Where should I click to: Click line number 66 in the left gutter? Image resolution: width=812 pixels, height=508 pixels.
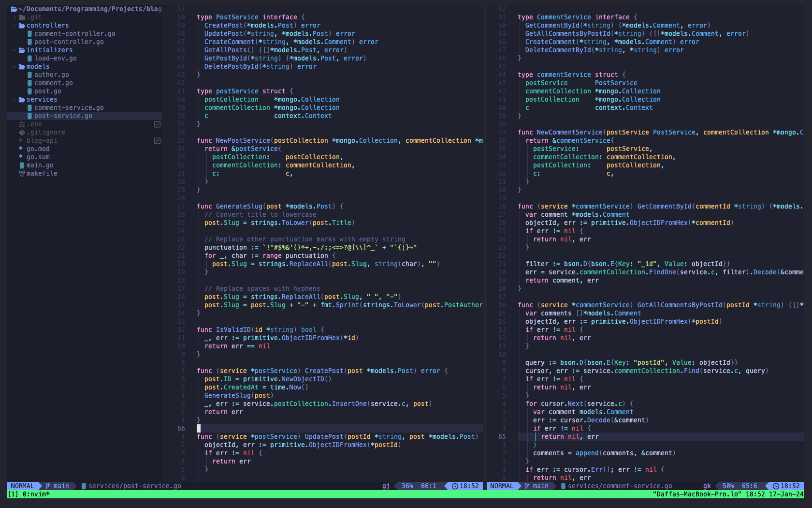pos(181,428)
